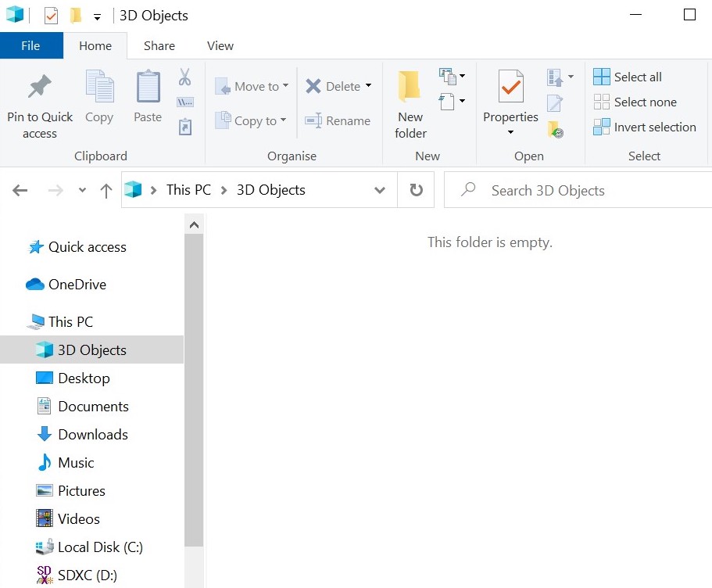The image size is (712, 588).
Task: Open the Delete dropdown arrow
Action: [x=368, y=85]
